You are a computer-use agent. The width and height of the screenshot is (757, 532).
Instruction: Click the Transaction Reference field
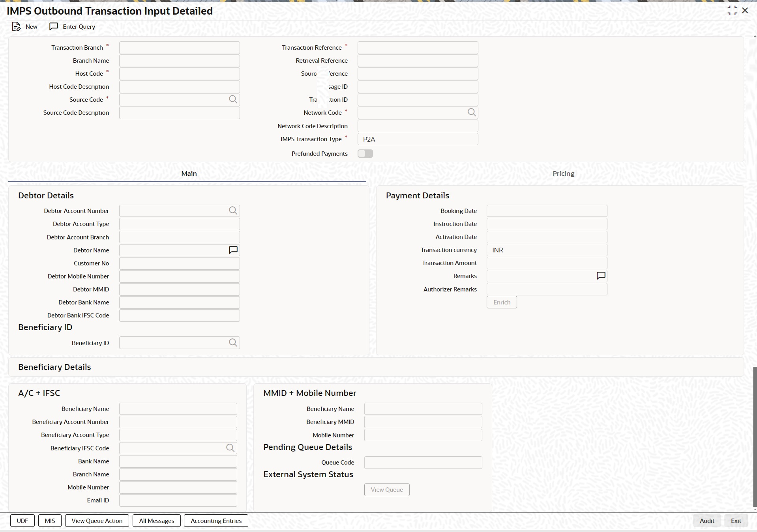[418, 47]
